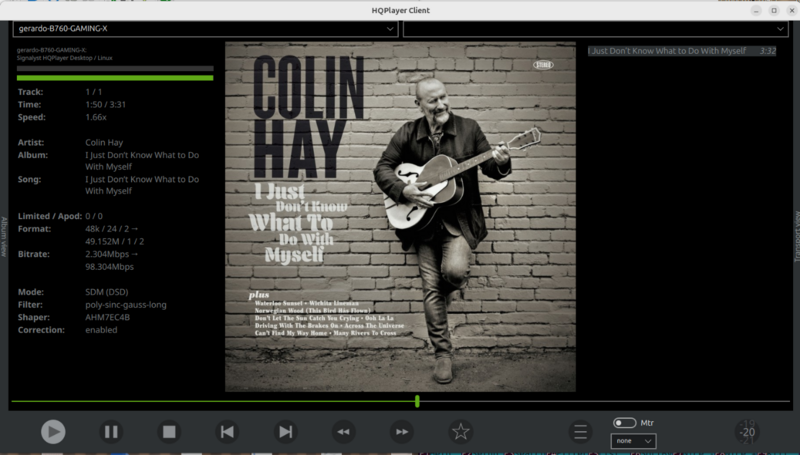
Task: Click the Mode value 'SDM (DSD)'
Action: 107,292
